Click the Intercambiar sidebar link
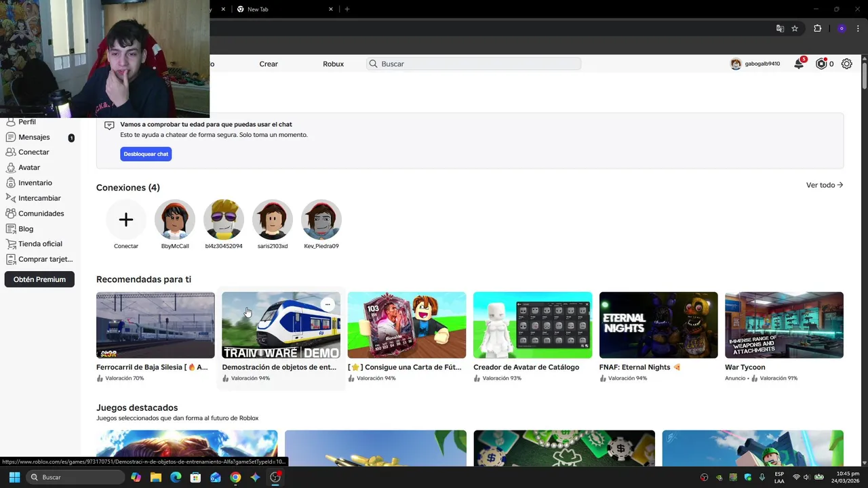The width and height of the screenshot is (868, 488). tap(39, 198)
